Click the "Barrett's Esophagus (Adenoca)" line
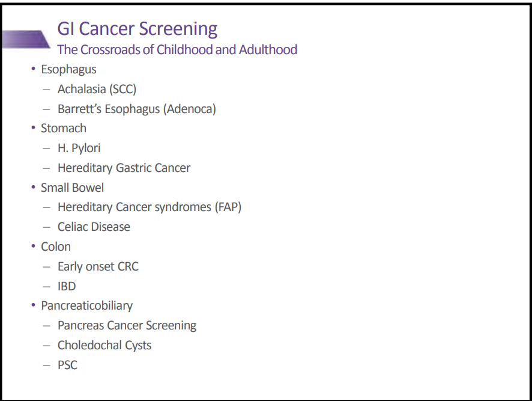532x401 pixels. click(x=136, y=109)
